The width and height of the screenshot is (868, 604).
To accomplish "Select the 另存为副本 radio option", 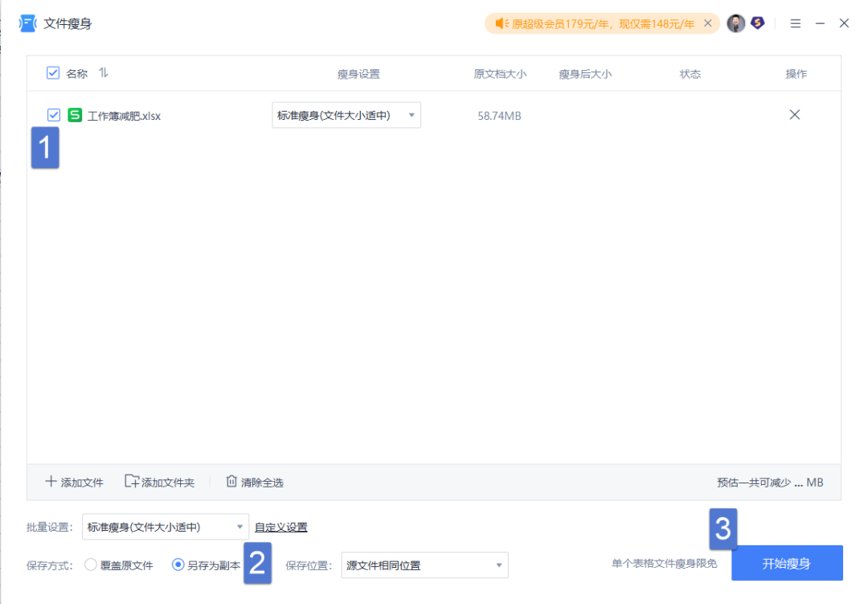I will pos(178,565).
